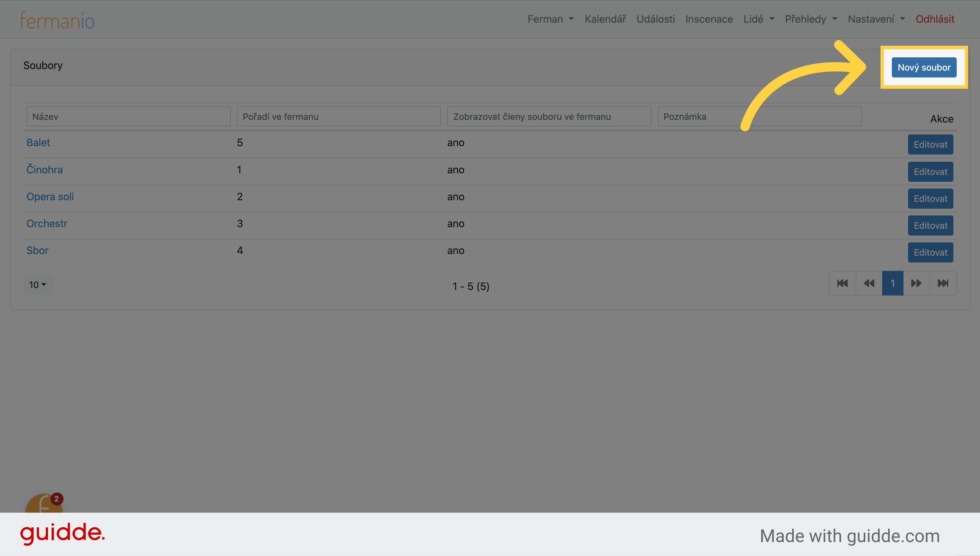Focus the Poznámka filter field
This screenshot has height=556, width=980.
[x=760, y=116]
